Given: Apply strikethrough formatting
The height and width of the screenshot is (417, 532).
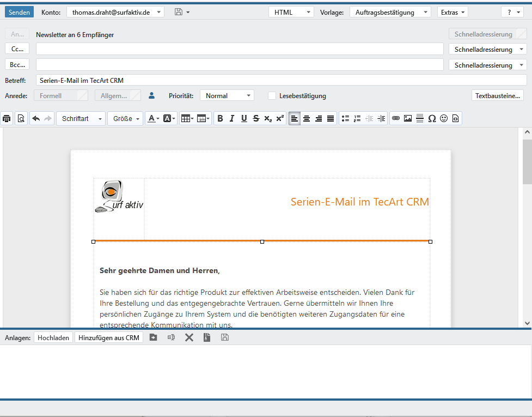Looking at the screenshot, I should pyautogui.click(x=256, y=118).
